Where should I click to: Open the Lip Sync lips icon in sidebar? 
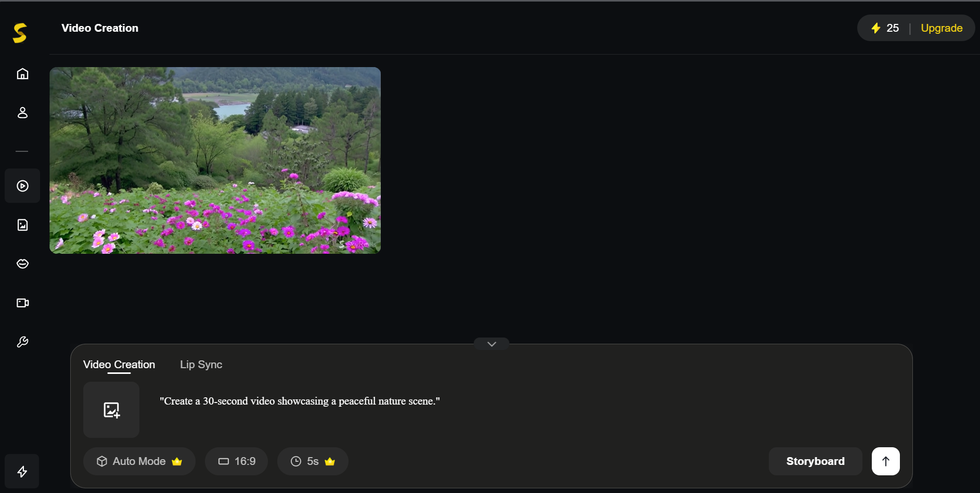click(22, 264)
